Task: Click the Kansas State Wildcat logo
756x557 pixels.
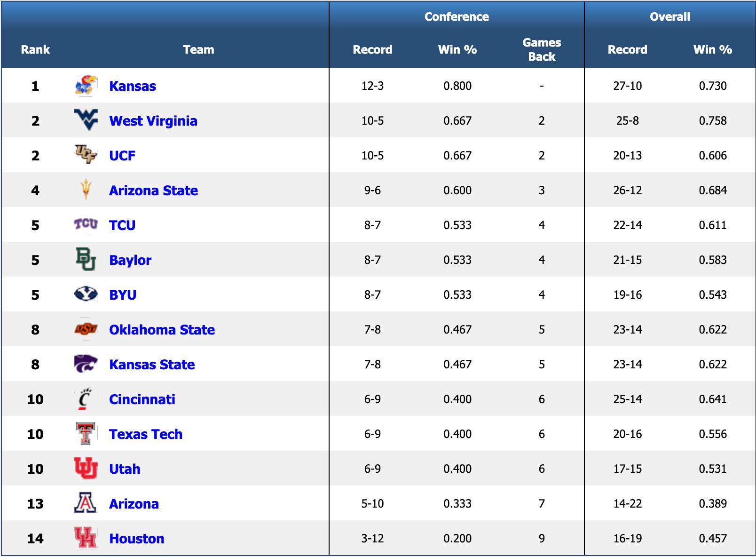Action: 86,364
